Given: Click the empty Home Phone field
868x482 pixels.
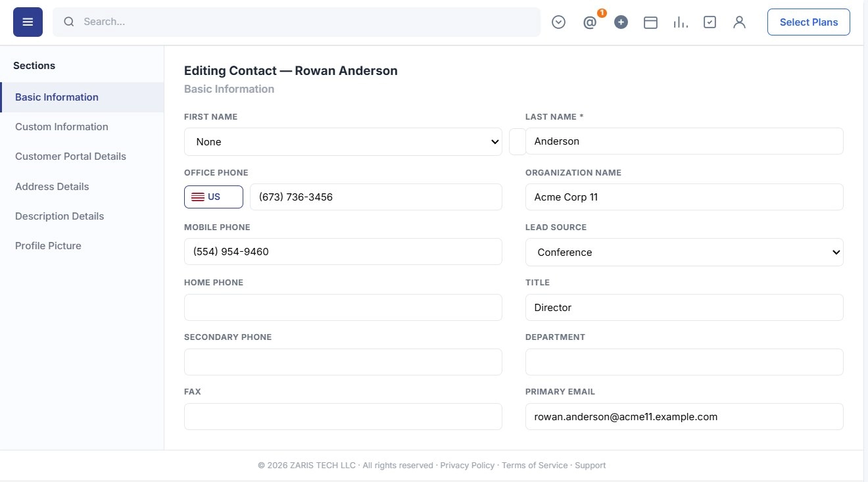Looking at the screenshot, I should point(343,307).
